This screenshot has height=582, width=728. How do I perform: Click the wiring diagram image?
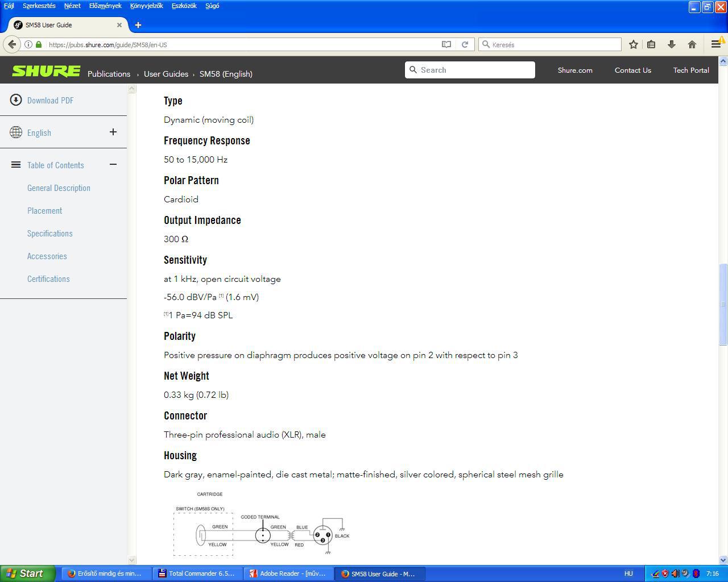tap(261, 524)
